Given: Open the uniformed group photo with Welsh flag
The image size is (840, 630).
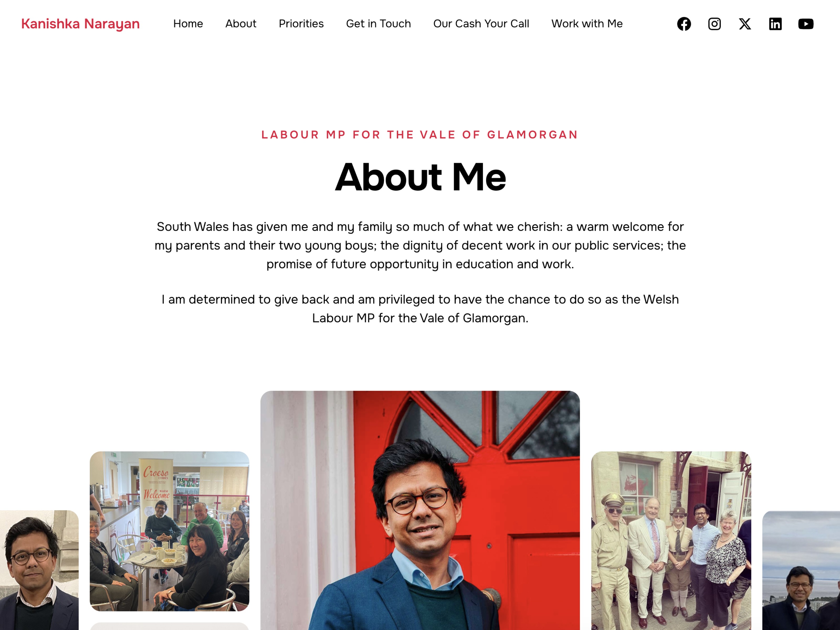Looking at the screenshot, I should coord(671,540).
